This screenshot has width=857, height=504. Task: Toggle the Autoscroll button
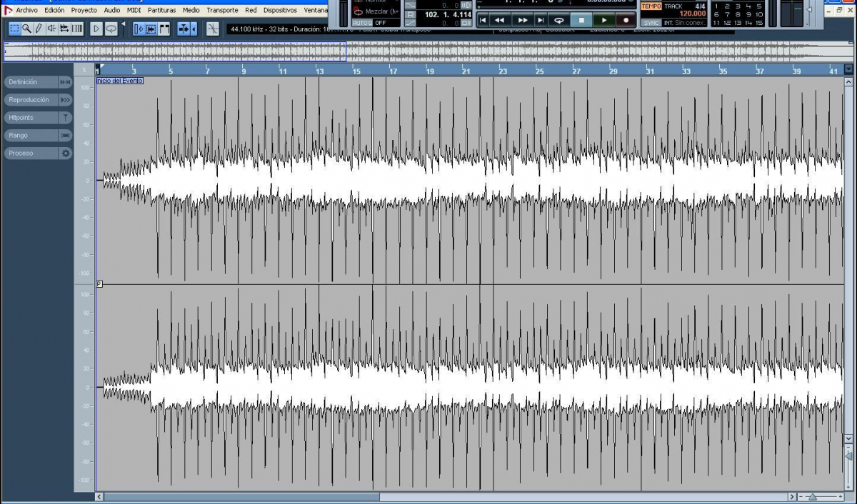pos(184,29)
